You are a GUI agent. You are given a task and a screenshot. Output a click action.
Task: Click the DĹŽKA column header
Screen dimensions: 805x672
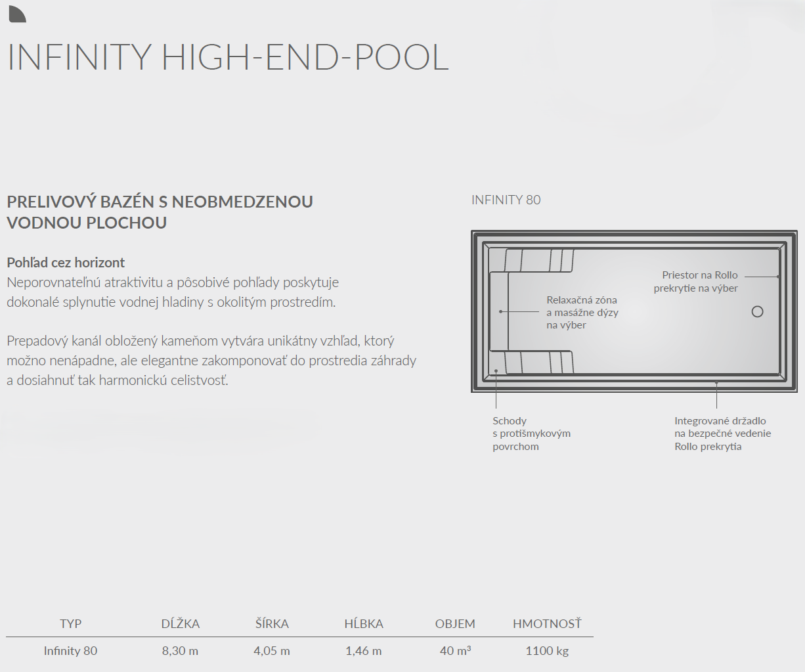click(181, 624)
